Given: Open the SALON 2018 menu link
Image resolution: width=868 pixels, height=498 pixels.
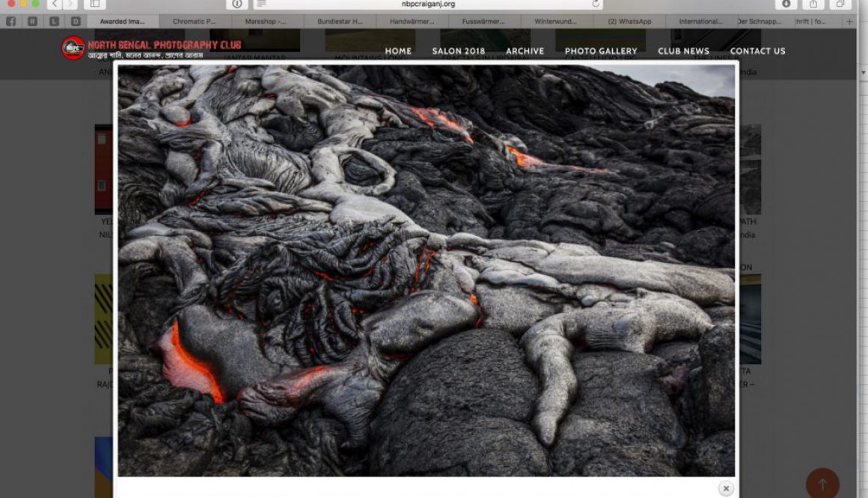Looking at the screenshot, I should pos(459,51).
